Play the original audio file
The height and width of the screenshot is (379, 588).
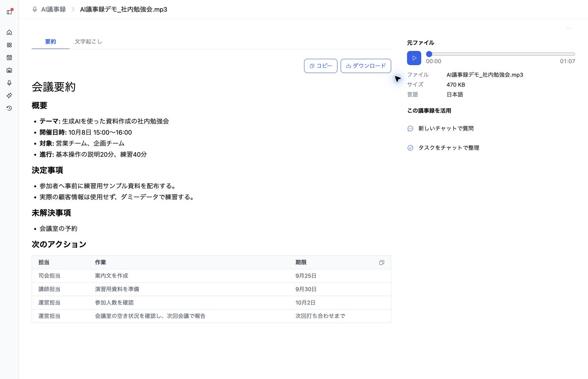coord(414,58)
